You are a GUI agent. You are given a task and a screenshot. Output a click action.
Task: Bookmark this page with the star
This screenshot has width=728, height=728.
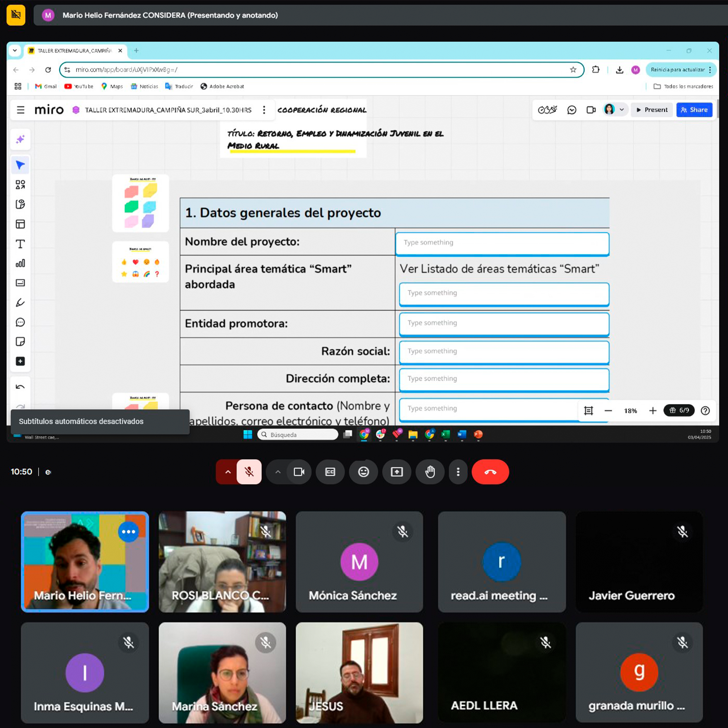573,70
